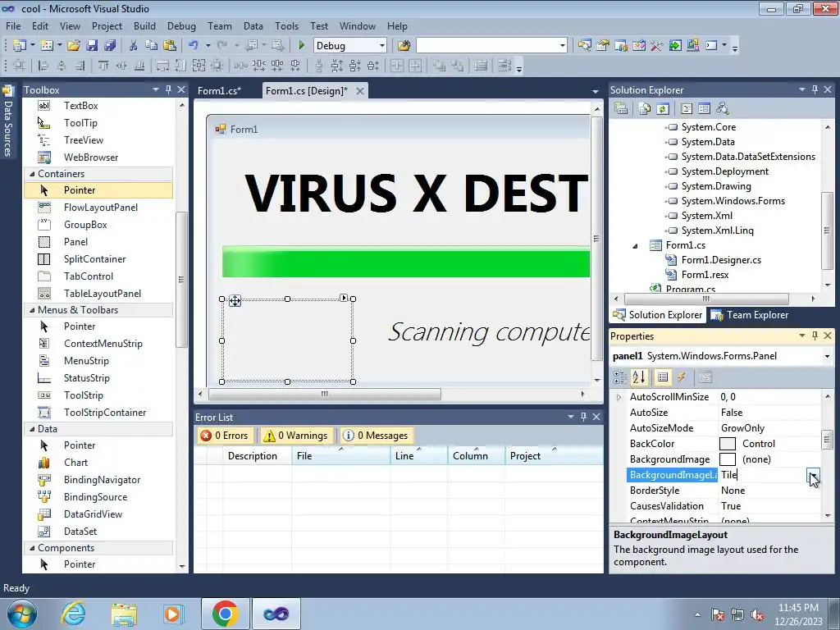The height and width of the screenshot is (630, 840).
Task: Open the File menu
Action: pos(13,25)
